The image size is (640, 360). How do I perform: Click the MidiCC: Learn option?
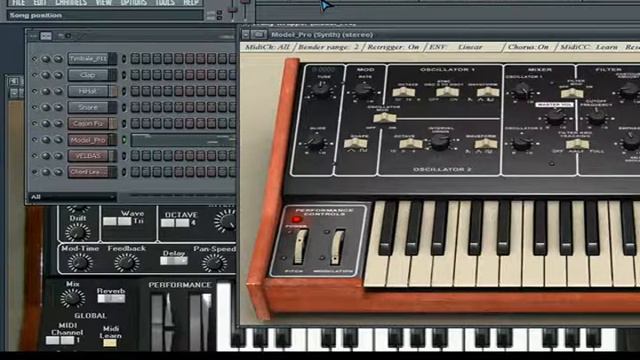589,47
